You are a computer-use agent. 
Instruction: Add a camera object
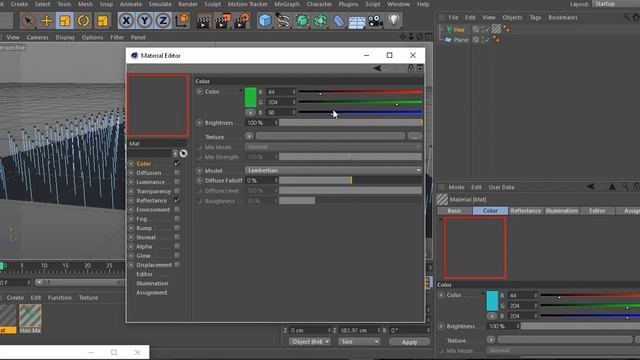pyautogui.click(x=376, y=20)
